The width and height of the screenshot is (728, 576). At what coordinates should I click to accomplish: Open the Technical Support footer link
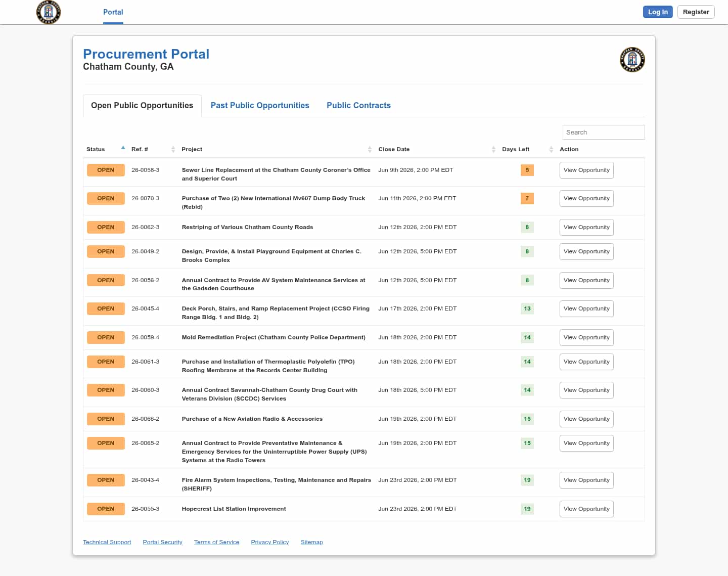(x=107, y=542)
